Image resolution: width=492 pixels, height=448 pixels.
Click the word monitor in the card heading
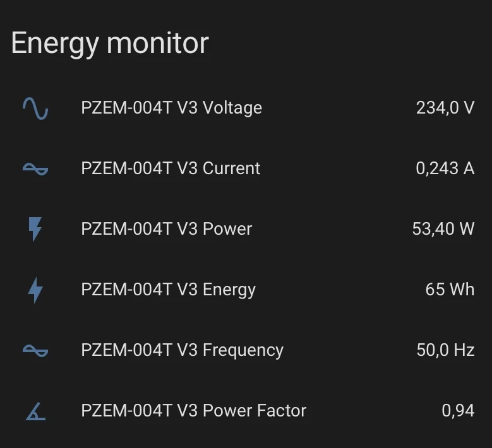[158, 44]
